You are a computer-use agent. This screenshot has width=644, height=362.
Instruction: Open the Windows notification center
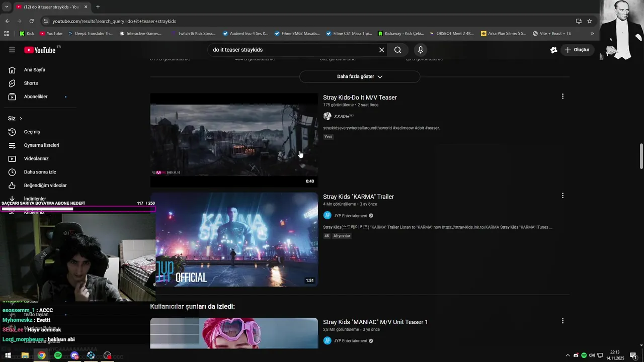pyautogui.click(x=633, y=355)
